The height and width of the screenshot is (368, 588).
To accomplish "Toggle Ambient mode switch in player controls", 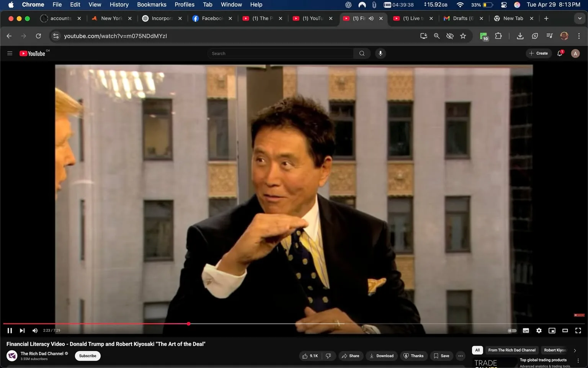I will tap(512, 330).
